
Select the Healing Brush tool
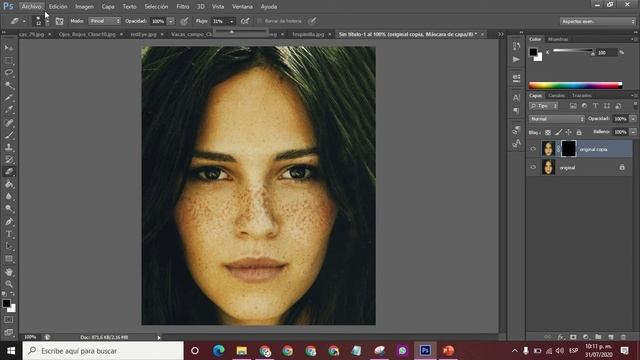(9, 122)
